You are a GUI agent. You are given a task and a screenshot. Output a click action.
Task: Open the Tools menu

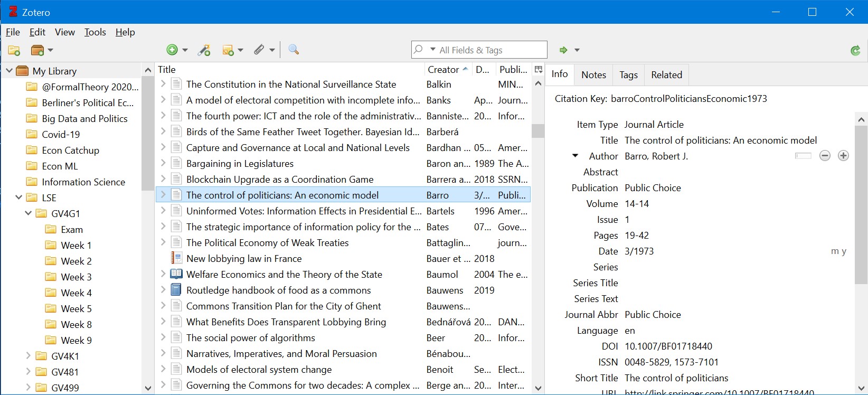[x=95, y=32]
